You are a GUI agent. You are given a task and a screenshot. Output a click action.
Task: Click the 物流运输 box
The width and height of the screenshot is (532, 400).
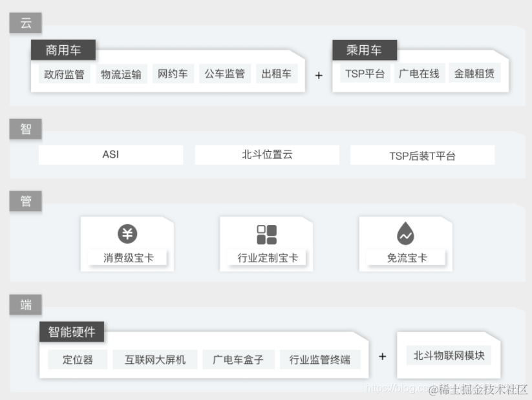[x=121, y=74]
